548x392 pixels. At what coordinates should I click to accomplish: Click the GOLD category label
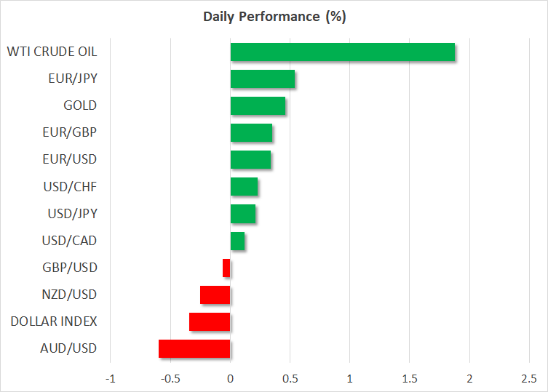point(80,105)
